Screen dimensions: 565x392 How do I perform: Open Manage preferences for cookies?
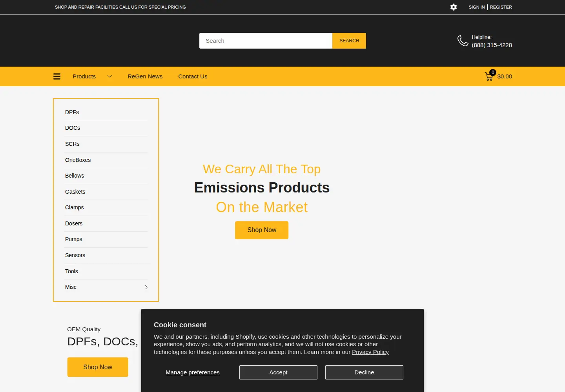pyautogui.click(x=193, y=372)
